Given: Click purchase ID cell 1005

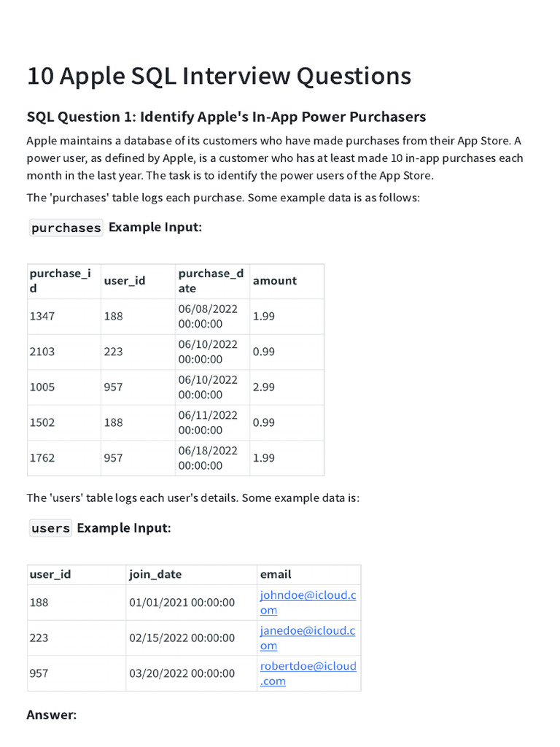Looking at the screenshot, I should tap(42, 387).
